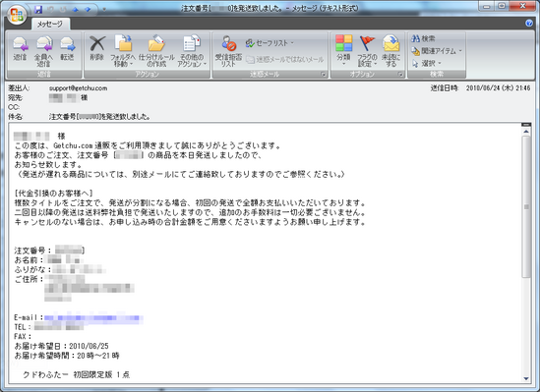
Task: Click the CC label in header
Action: (14, 107)
